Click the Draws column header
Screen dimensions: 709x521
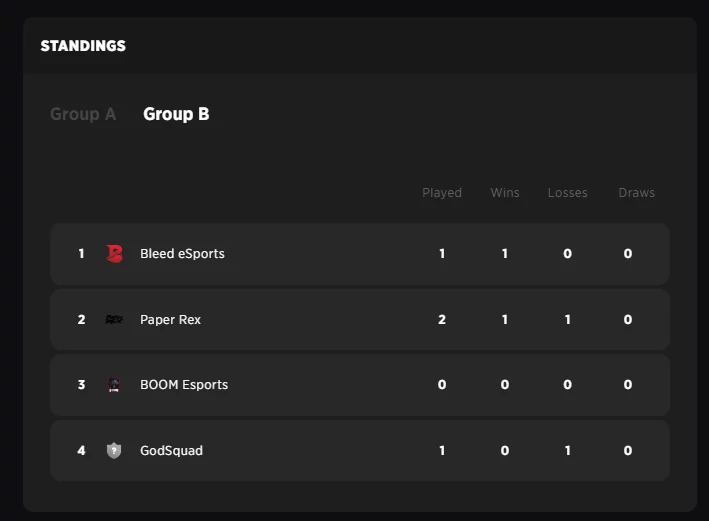tap(636, 193)
